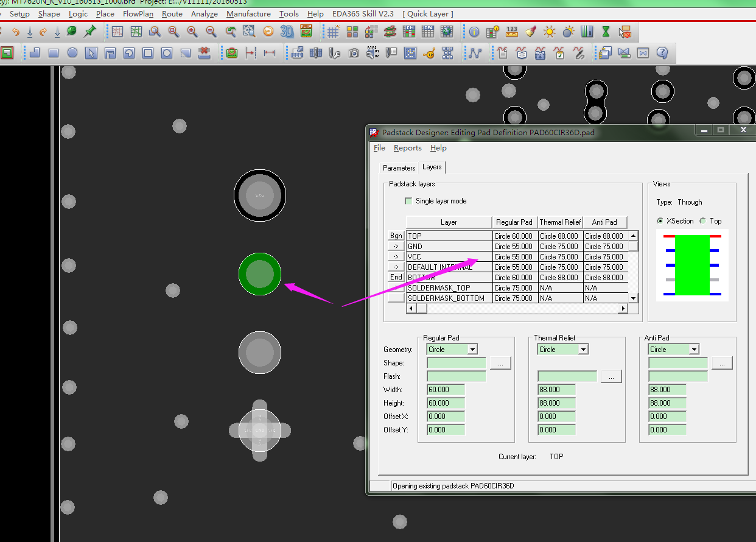Select the Top view radio button
This screenshot has width=756, height=542.
point(703,221)
